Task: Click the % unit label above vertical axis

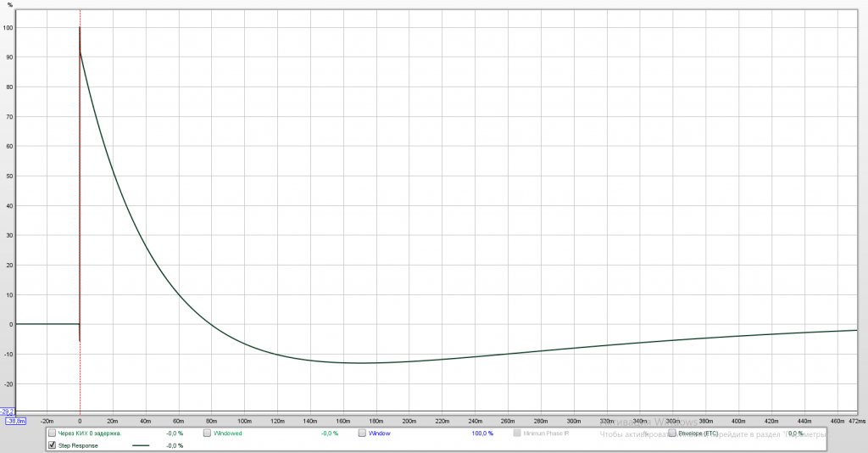Action: click(9, 5)
